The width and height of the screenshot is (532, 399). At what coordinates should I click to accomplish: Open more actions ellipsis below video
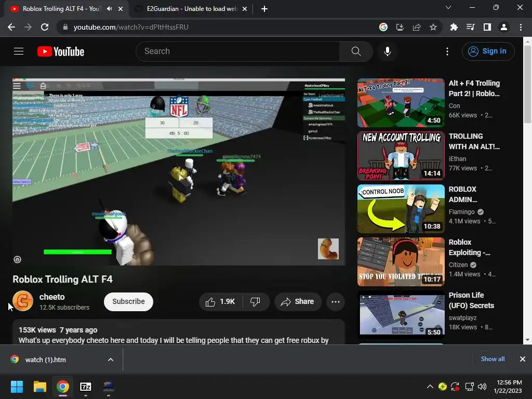(336, 302)
